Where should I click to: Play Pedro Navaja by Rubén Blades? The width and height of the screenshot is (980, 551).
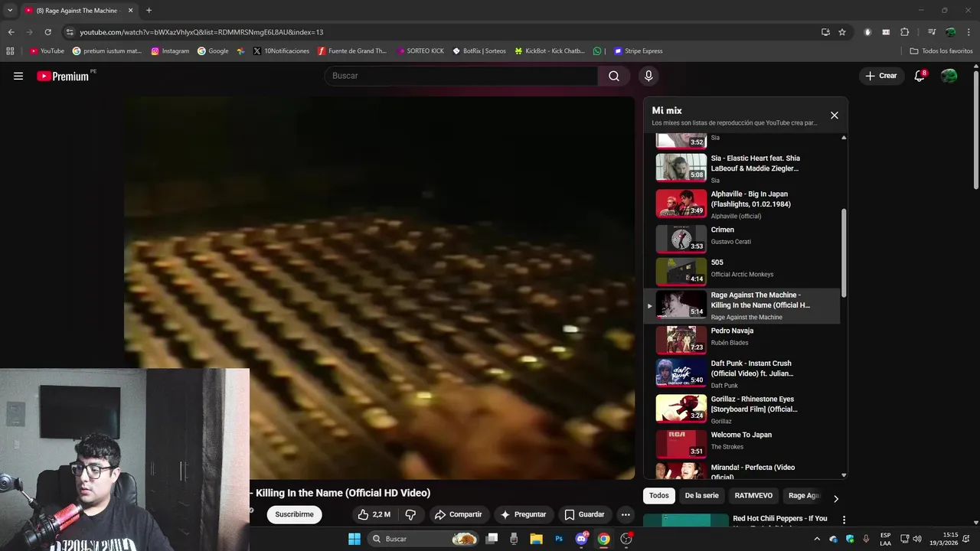[x=743, y=340]
